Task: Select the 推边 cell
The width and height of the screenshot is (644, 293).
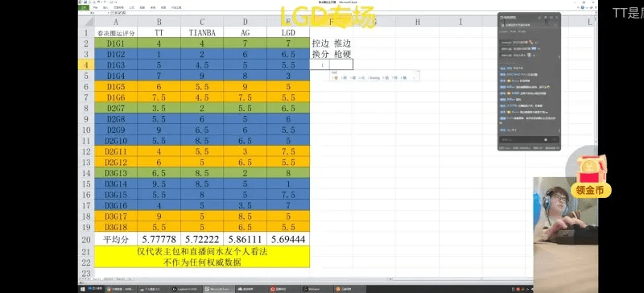Action: click(x=342, y=43)
